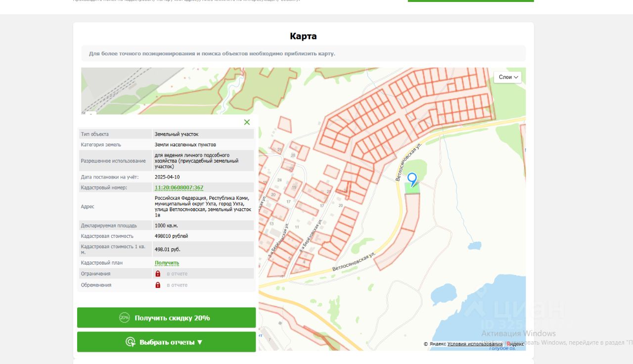Click the declared area value 1000 кв.м.

(x=166, y=226)
